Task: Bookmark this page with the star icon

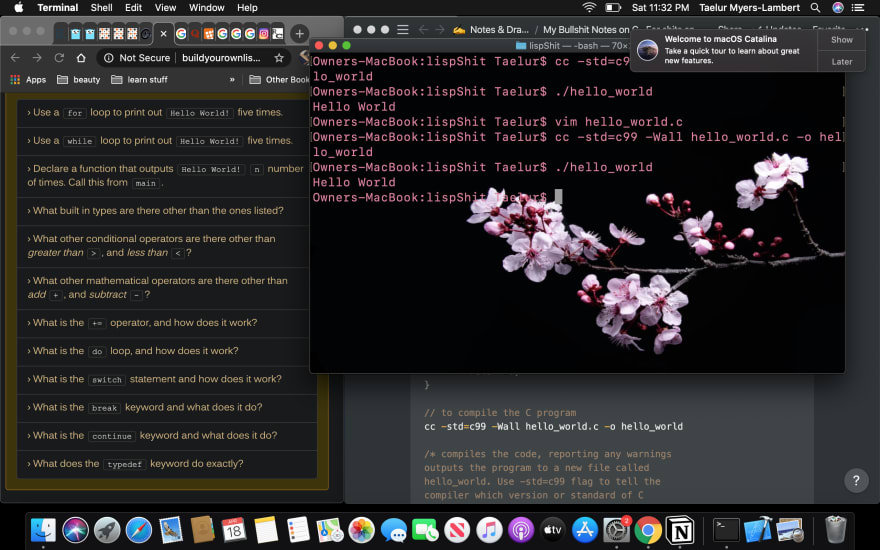Action: point(279,58)
